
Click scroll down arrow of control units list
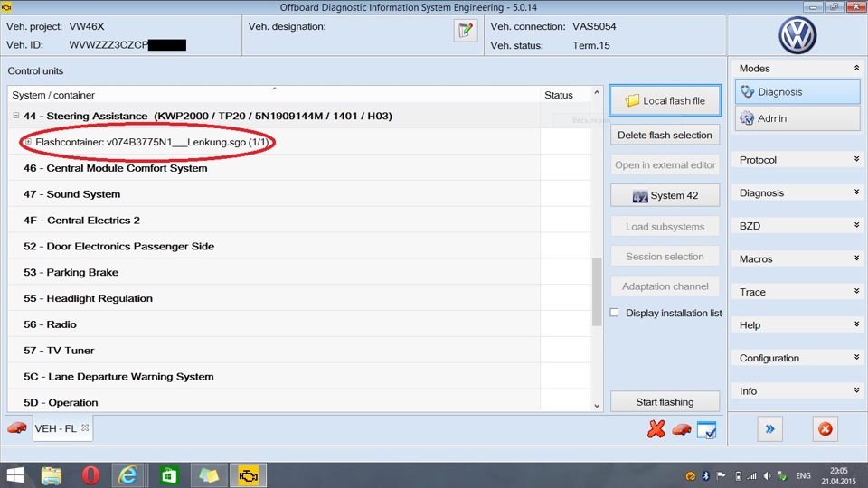597,406
